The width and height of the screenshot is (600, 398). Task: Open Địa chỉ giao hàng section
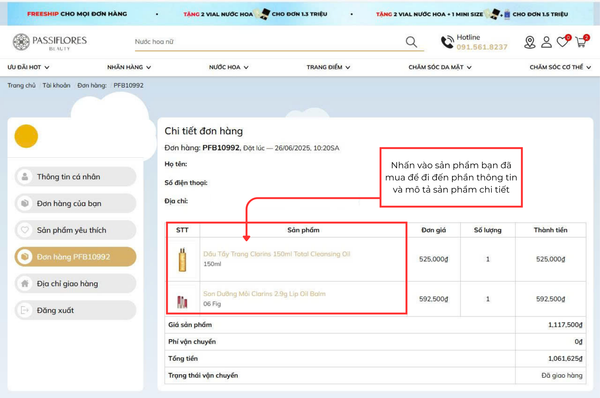(75, 284)
